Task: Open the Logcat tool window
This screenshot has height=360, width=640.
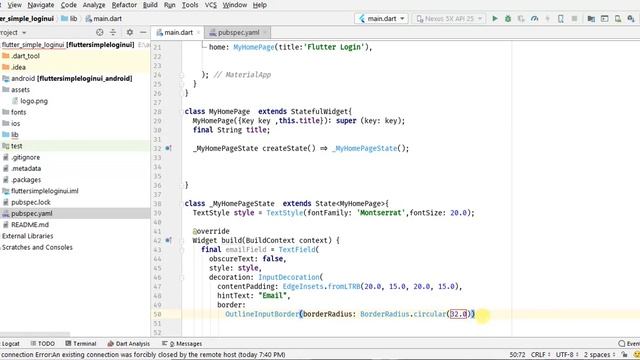Action: [x=10, y=344]
